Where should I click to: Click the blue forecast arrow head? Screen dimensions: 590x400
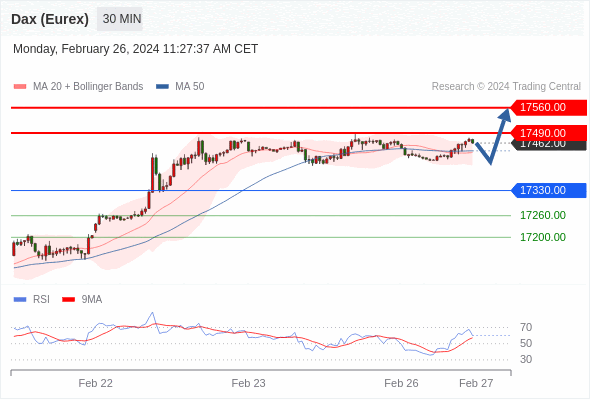505,114
